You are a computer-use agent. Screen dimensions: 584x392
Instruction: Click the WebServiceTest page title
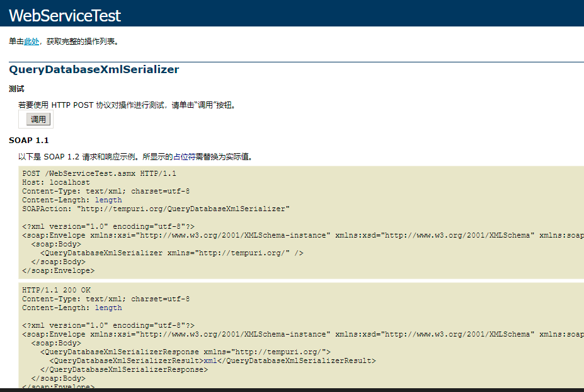pos(65,16)
